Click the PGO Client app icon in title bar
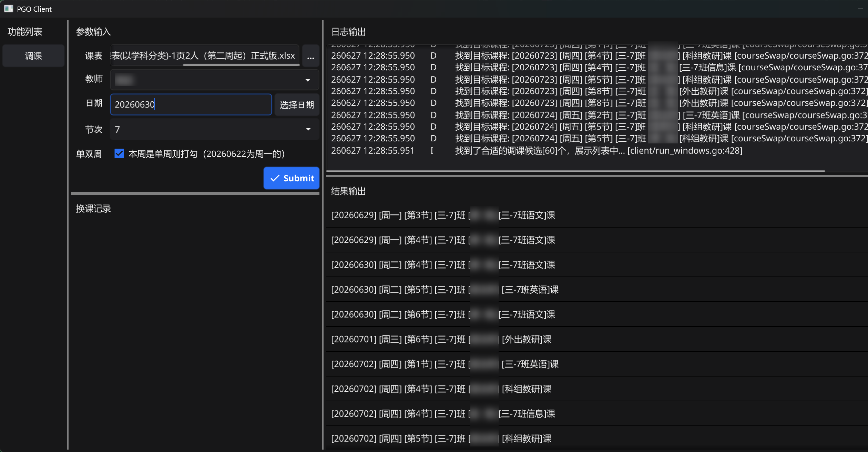Image resolution: width=868 pixels, height=452 pixels. click(x=9, y=9)
